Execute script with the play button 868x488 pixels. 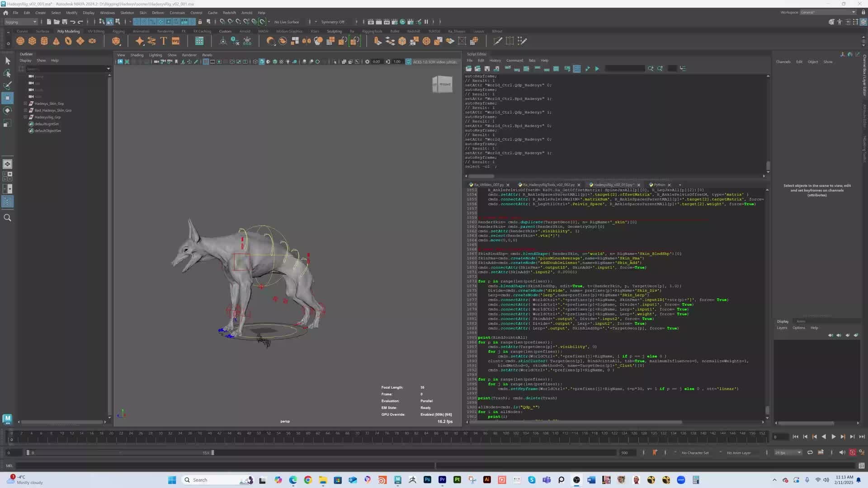coord(597,69)
